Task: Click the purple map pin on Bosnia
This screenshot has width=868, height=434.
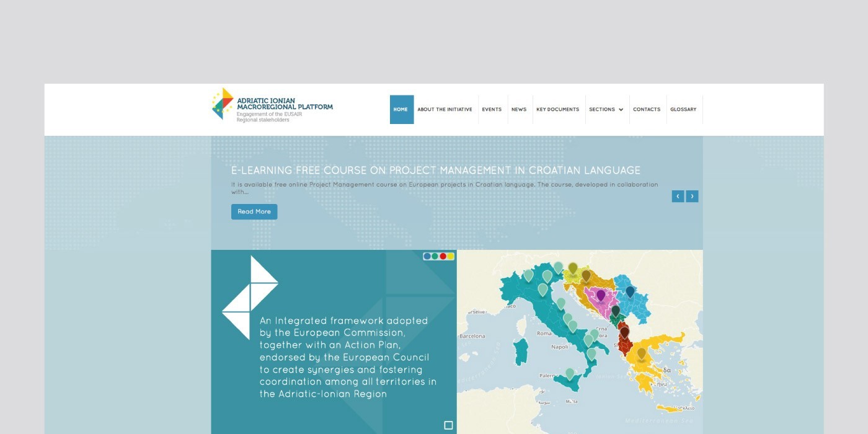Action: pos(600,295)
